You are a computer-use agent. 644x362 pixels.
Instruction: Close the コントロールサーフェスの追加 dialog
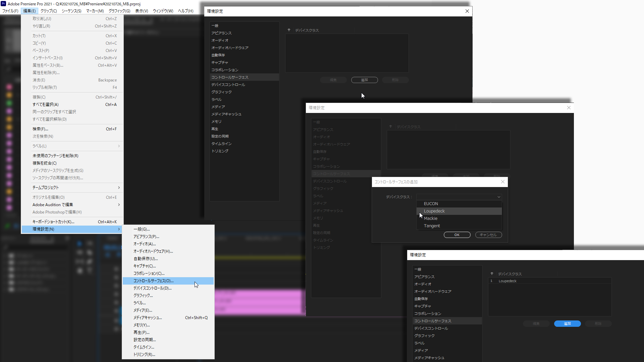pyautogui.click(x=502, y=182)
